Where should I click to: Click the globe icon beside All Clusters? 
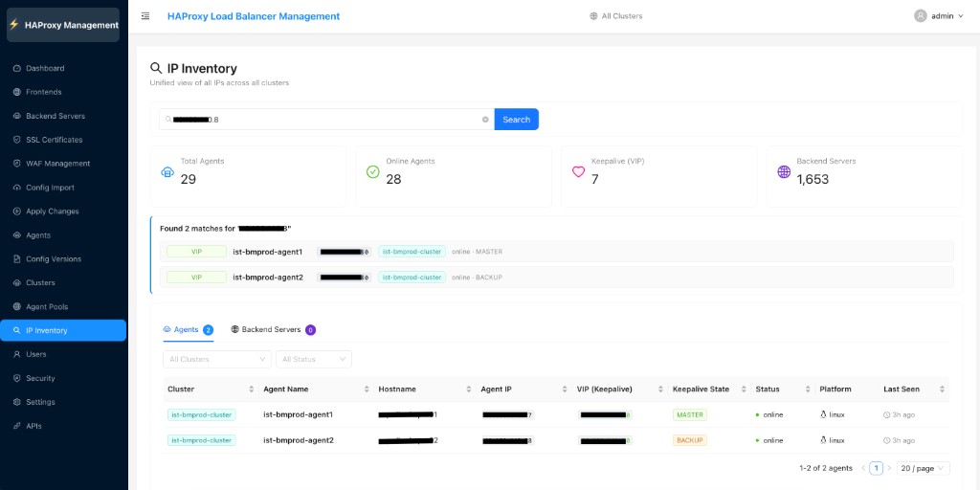(x=593, y=16)
